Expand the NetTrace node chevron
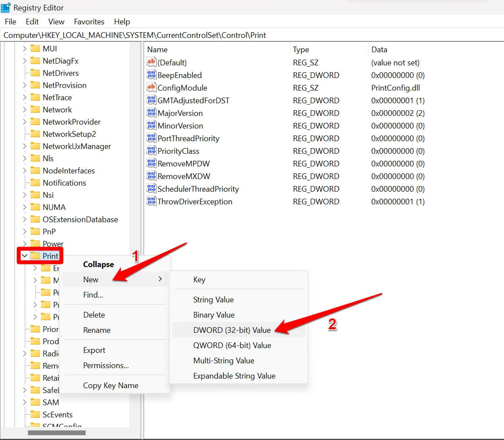Image resolution: width=504 pixels, height=440 pixels. (x=25, y=97)
